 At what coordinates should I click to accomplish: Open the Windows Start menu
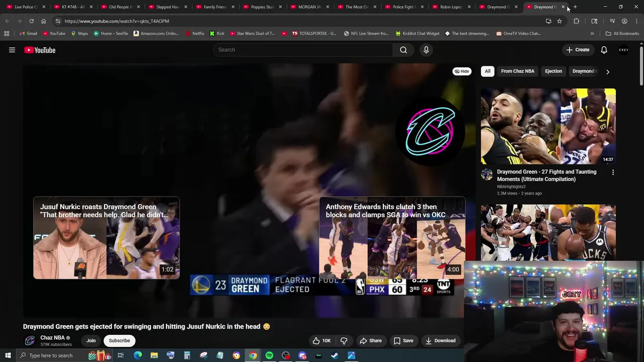pyautogui.click(x=8, y=355)
